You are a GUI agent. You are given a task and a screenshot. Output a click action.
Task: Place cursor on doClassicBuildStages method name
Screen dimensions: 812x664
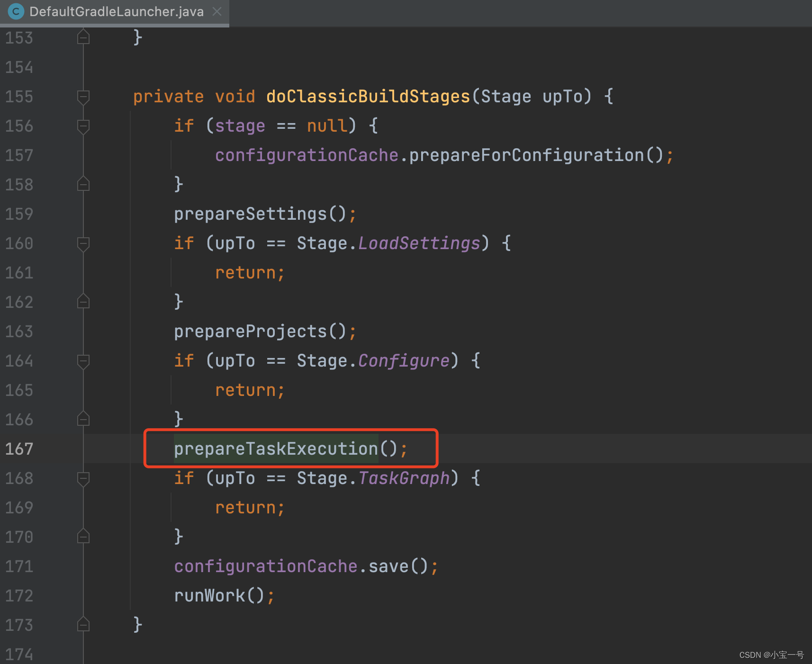click(x=368, y=96)
